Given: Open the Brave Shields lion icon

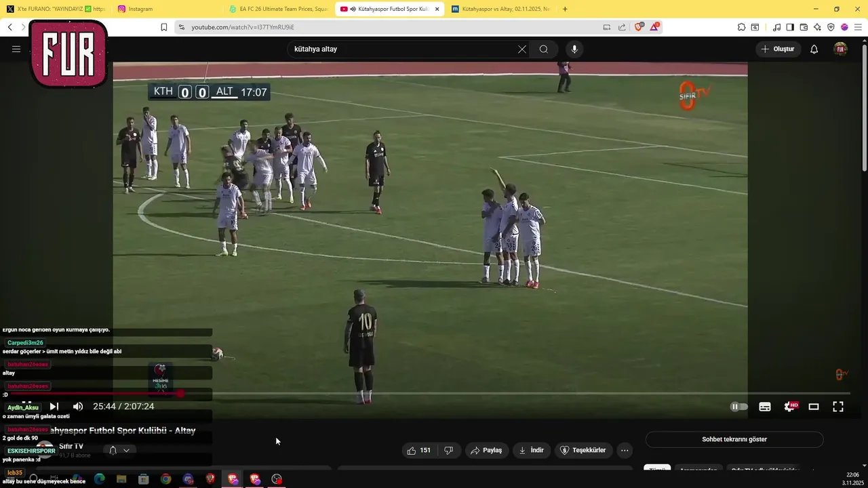Looking at the screenshot, I should click(639, 27).
